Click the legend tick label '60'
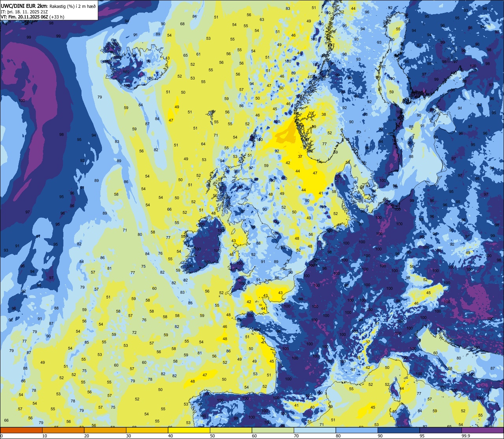Viewport: 504px width, 439px height. point(254,436)
